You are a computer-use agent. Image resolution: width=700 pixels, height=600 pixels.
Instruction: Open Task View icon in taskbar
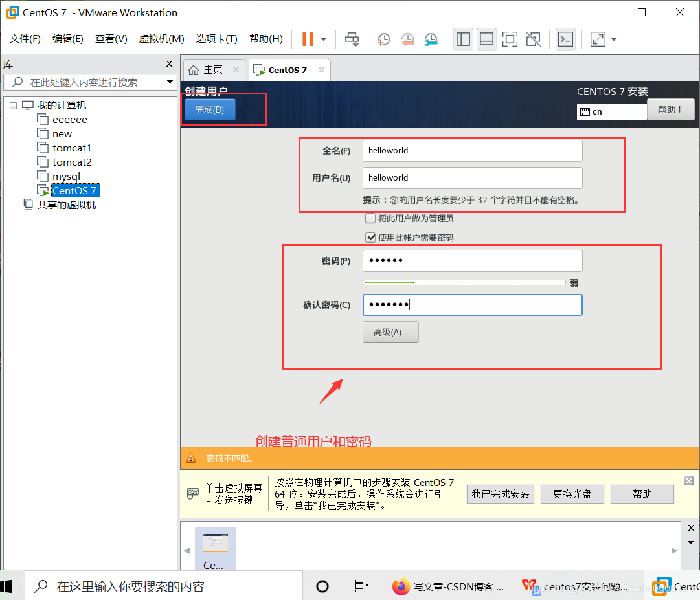point(361,586)
